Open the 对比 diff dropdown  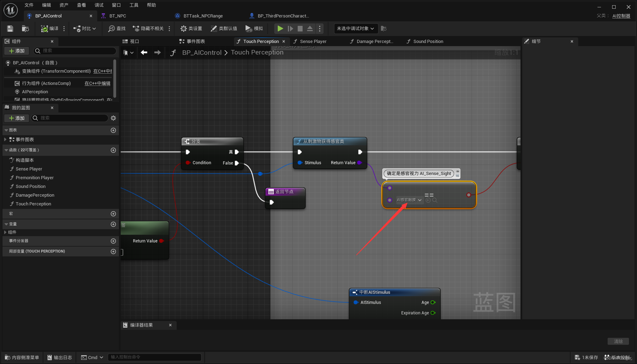click(x=85, y=29)
